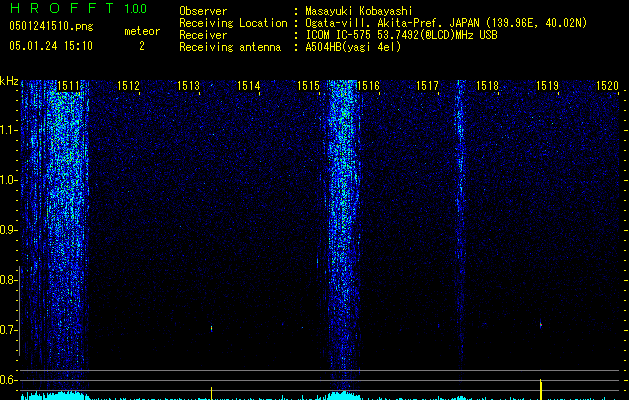Click the 0.9 kHz frequency axis label
629x400 pixels.
point(8,230)
